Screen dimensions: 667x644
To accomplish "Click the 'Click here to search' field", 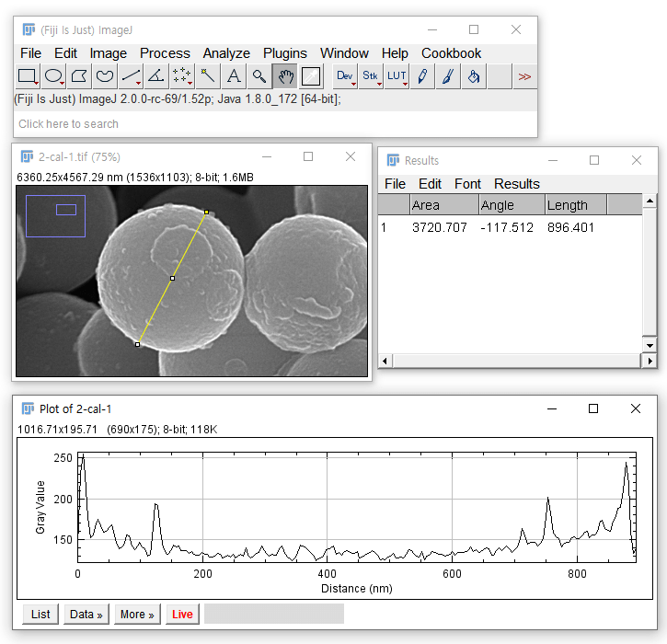I will pyautogui.click(x=275, y=124).
